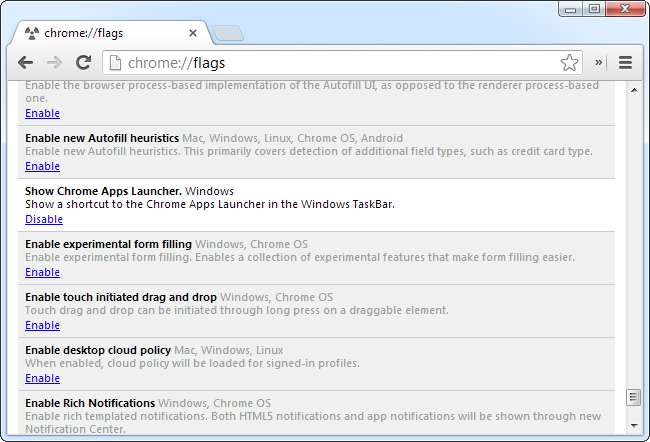Close the chrome://flags tab
Image resolution: width=650 pixels, height=442 pixels.
coord(193,32)
